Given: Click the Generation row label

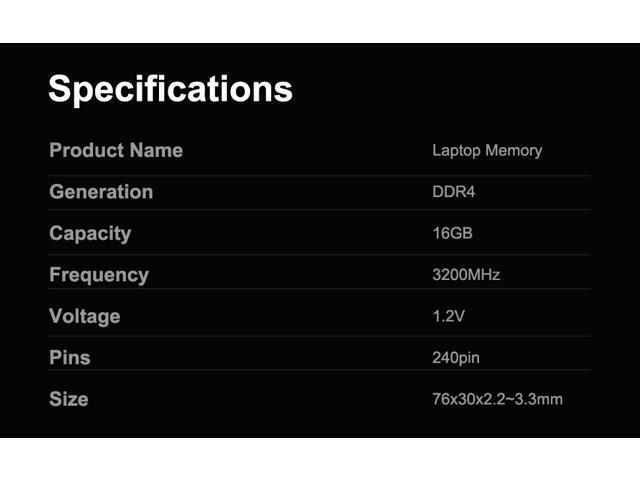Looking at the screenshot, I should coord(101,192).
